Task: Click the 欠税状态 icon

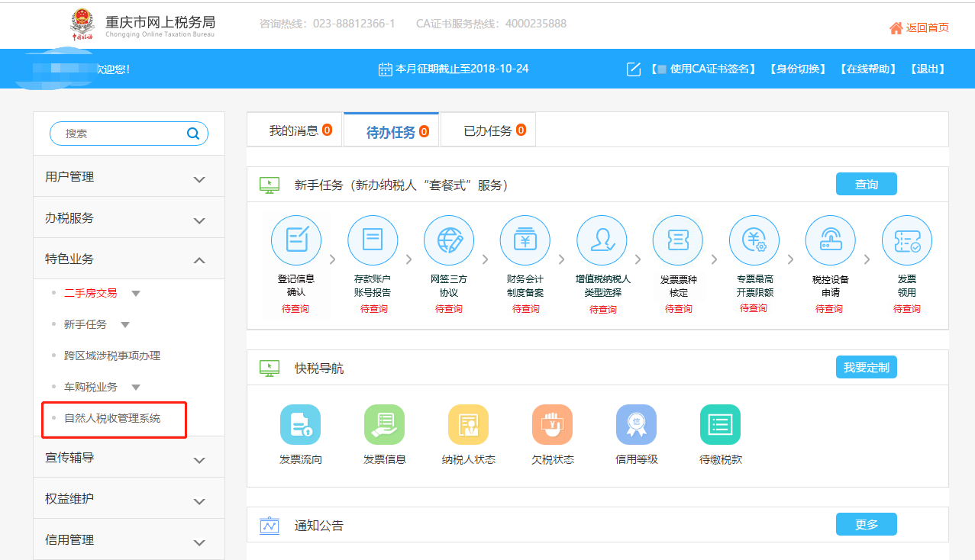Action: tap(552, 424)
